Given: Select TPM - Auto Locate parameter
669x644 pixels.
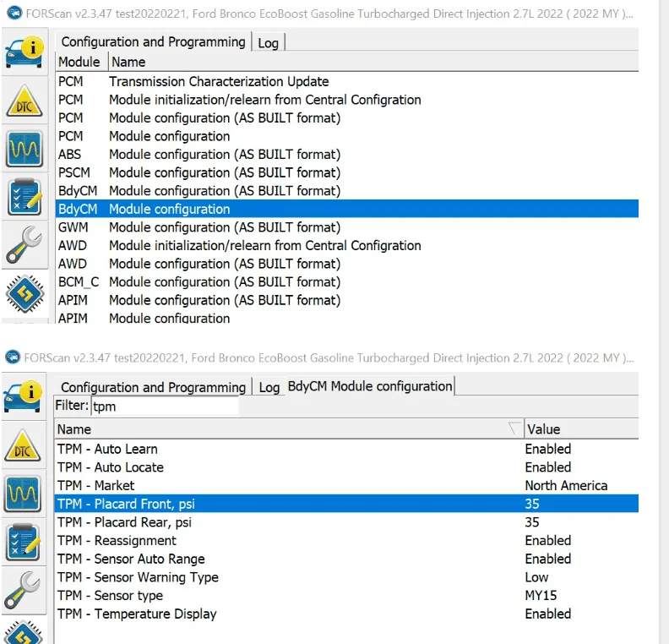Looking at the screenshot, I should (x=347, y=467).
